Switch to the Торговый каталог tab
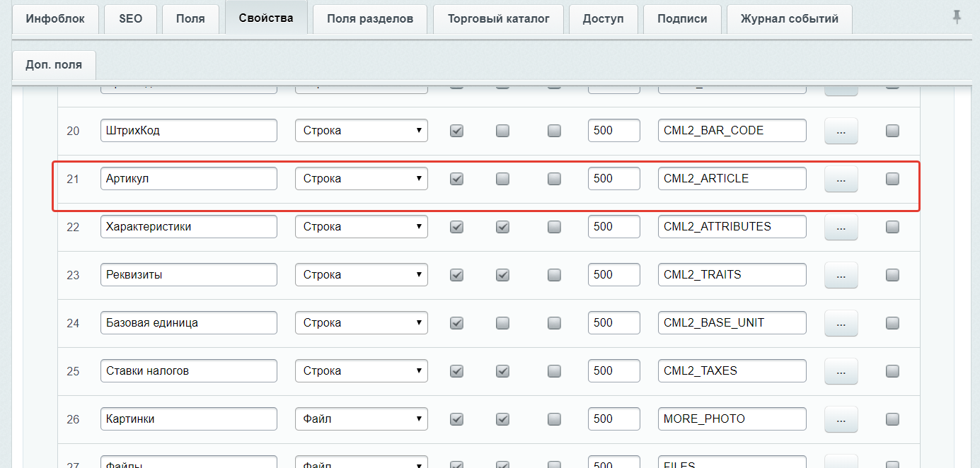This screenshot has height=468, width=980. [x=497, y=18]
